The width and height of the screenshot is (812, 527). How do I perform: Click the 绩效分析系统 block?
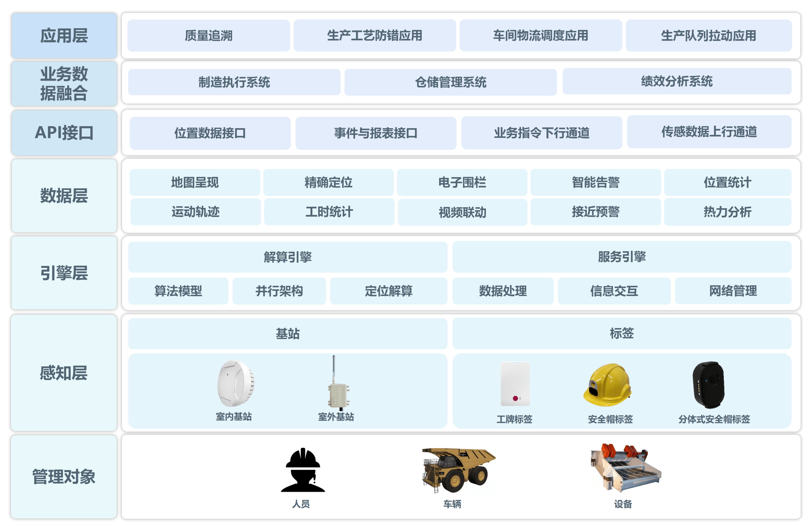[677, 81]
